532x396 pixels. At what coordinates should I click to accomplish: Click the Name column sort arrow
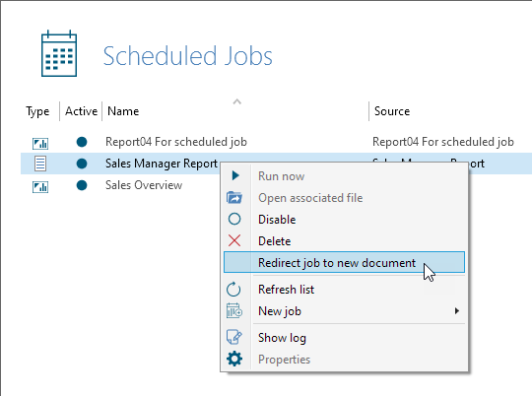coord(237,101)
